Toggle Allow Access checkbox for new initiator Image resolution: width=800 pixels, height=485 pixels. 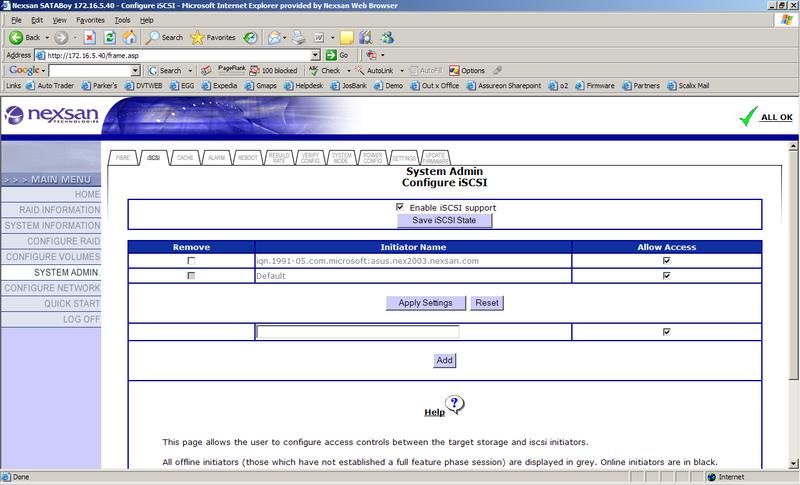click(666, 331)
